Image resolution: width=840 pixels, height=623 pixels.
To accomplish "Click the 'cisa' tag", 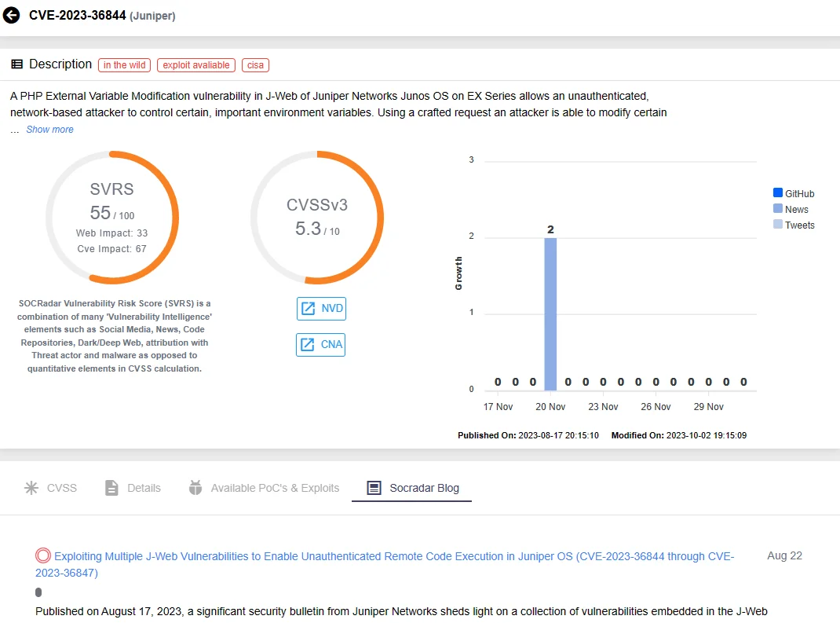I will tap(256, 65).
